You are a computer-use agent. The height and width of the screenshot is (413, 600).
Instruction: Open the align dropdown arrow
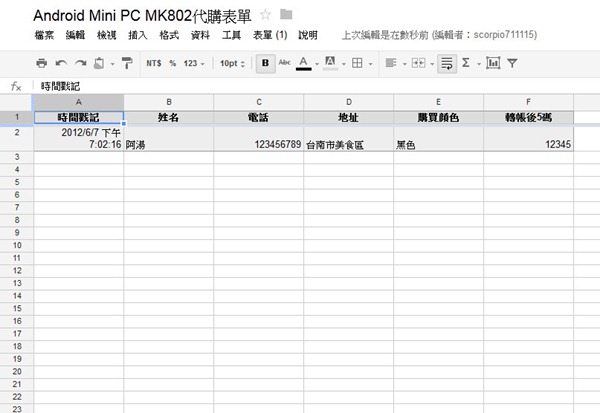[404, 64]
